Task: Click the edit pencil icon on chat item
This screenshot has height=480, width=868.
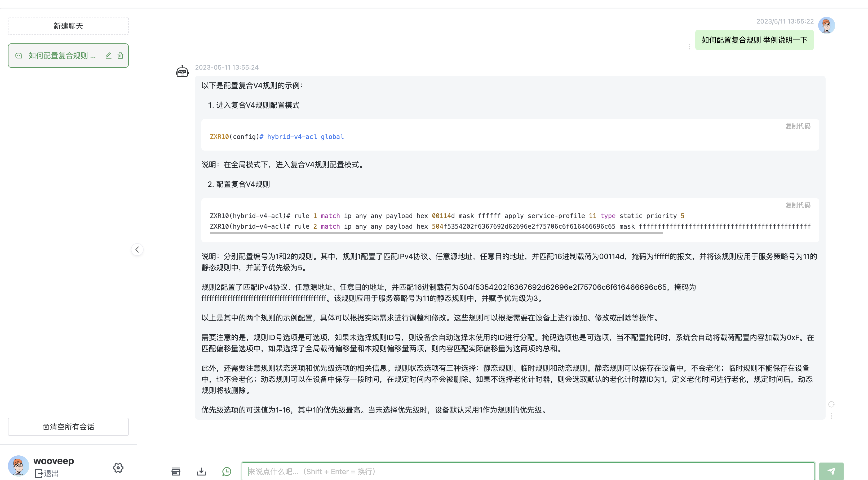Action: coord(108,56)
